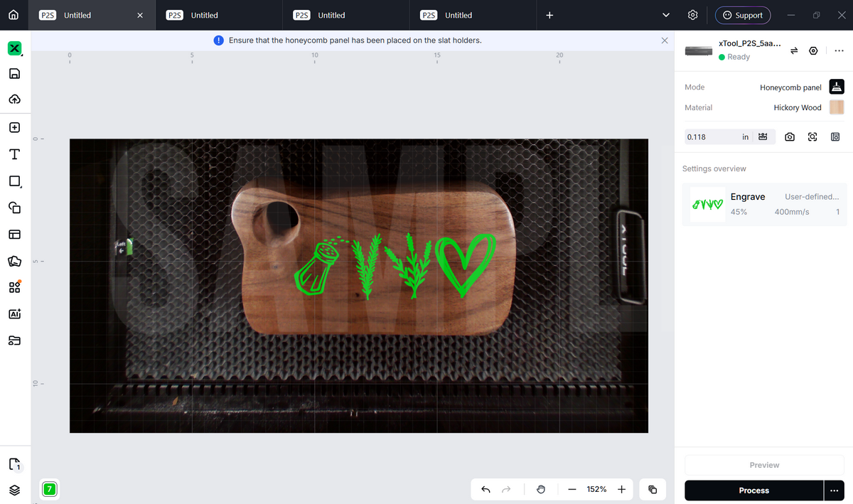Screen dimensions: 853x504
Task: Open the Engrave settings overview row
Action: point(765,204)
